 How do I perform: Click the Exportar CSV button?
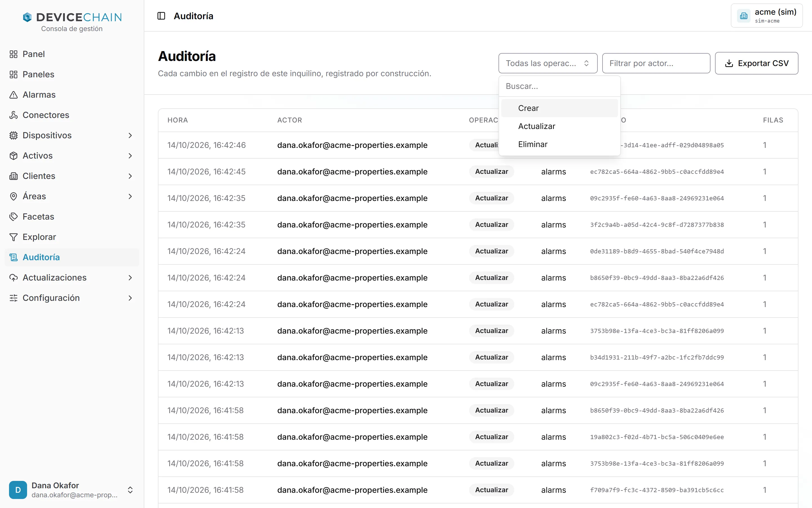(756, 63)
